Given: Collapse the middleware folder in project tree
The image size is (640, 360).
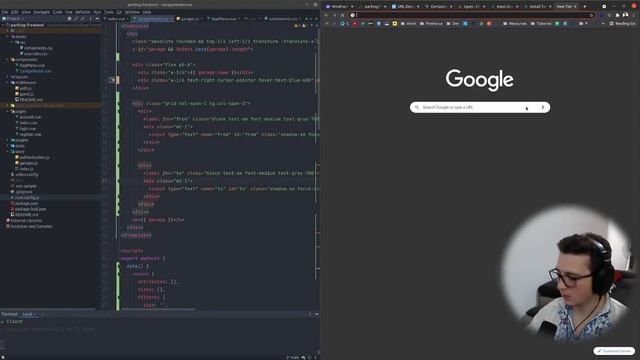Looking at the screenshot, I should 7,82.
